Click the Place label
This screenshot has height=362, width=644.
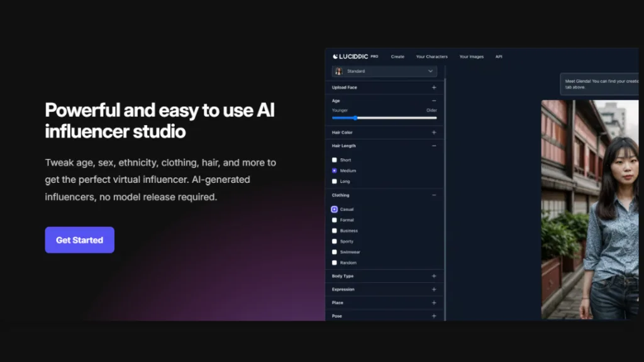[x=338, y=303]
